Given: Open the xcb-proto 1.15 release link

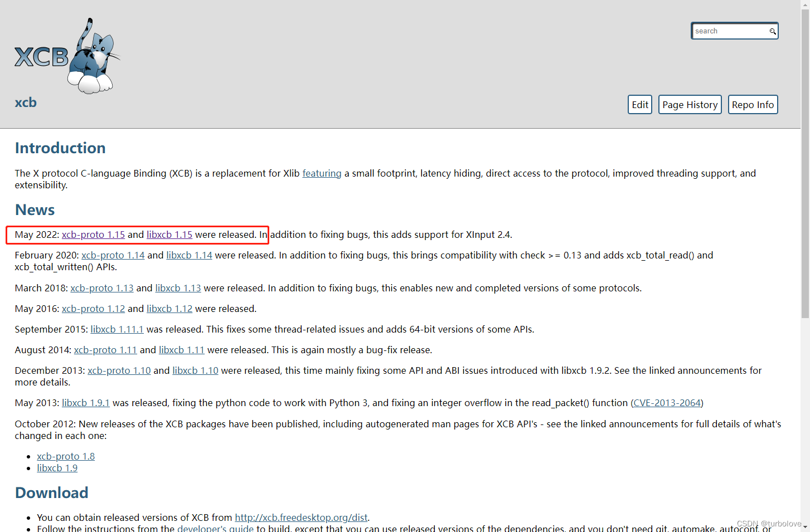Looking at the screenshot, I should [93, 235].
